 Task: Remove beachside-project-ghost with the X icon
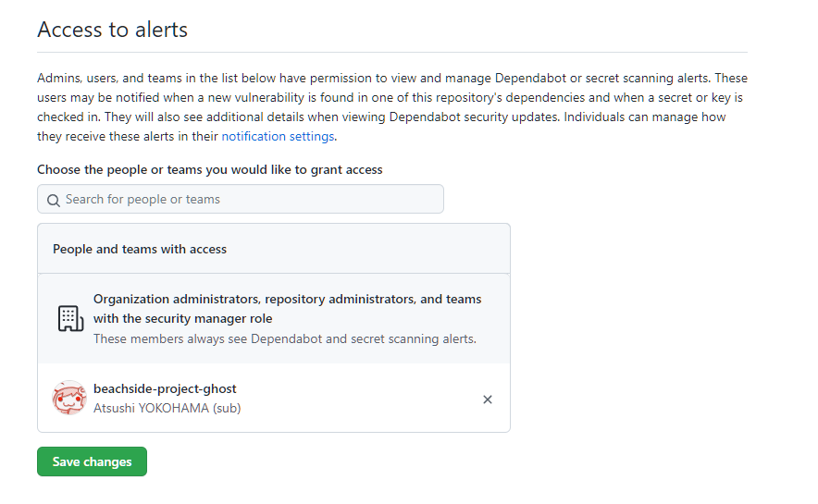pos(488,400)
